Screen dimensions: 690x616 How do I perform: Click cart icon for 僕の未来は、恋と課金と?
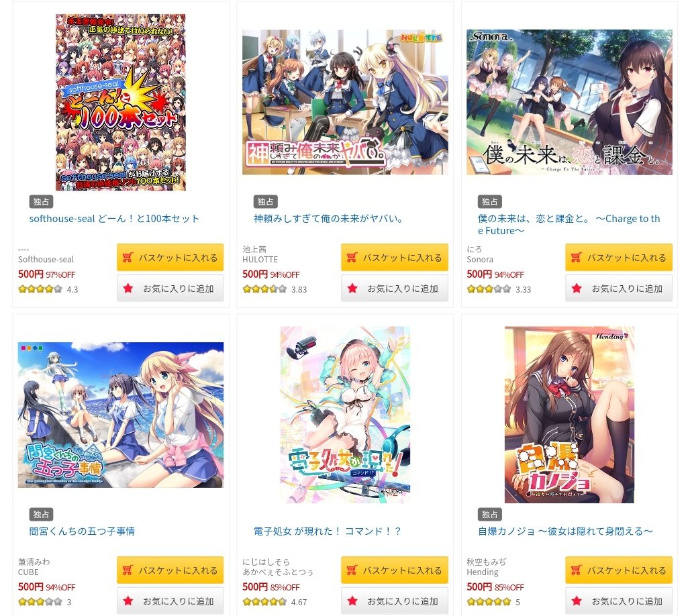pyautogui.click(x=576, y=258)
